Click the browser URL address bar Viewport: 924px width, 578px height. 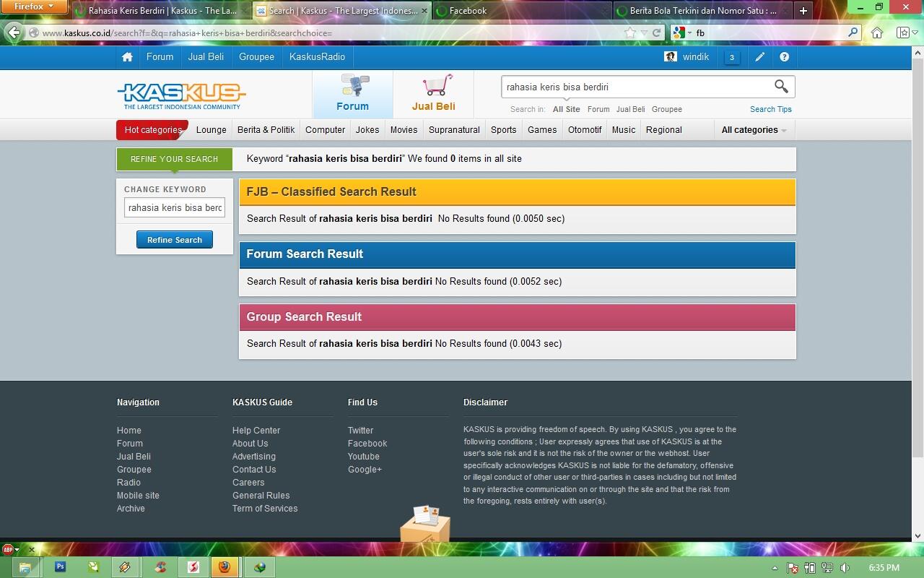[x=325, y=33]
